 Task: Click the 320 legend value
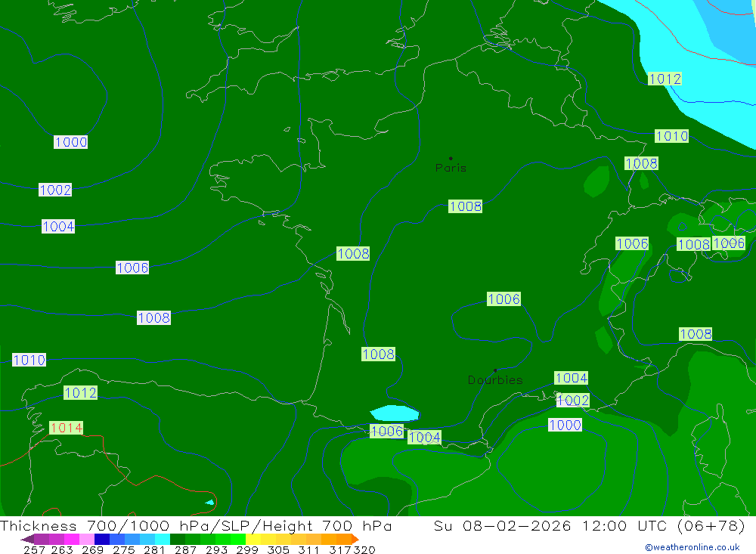(364, 549)
